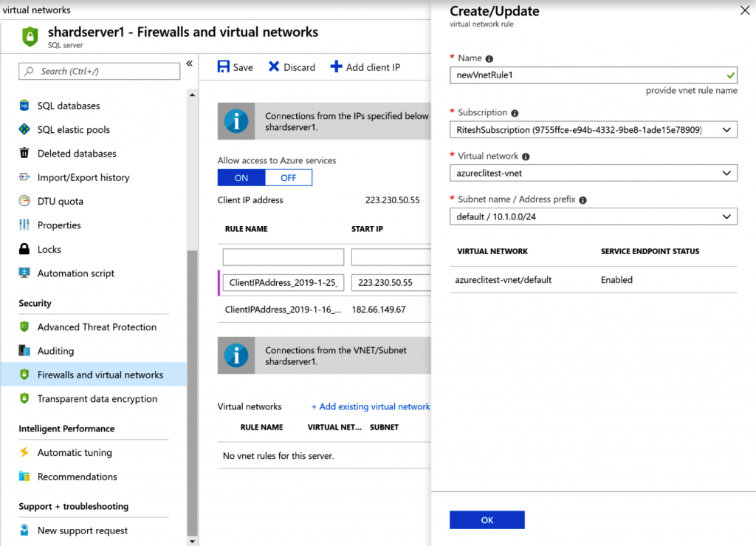
Task: Click the Discard X icon
Action: point(274,67)
